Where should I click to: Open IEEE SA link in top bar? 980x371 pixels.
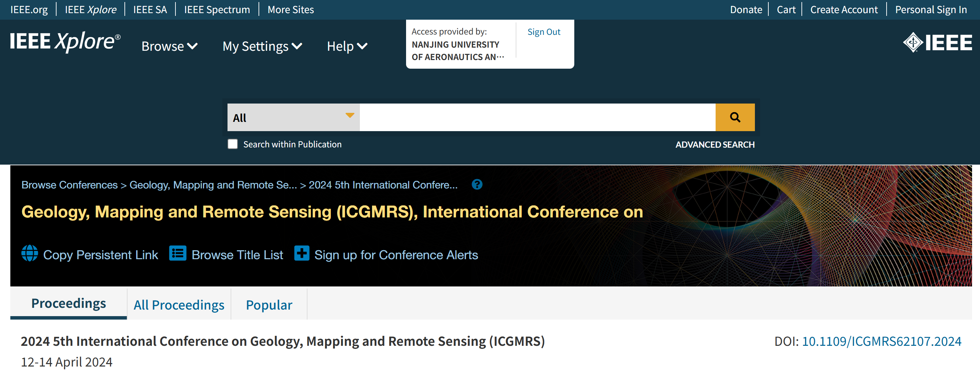tap(150, 10)
